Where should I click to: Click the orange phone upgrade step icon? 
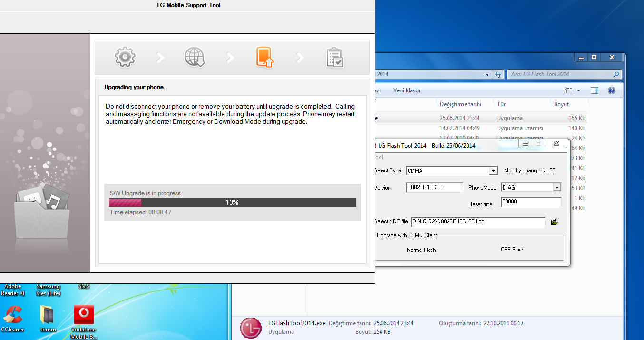[265, 57]
